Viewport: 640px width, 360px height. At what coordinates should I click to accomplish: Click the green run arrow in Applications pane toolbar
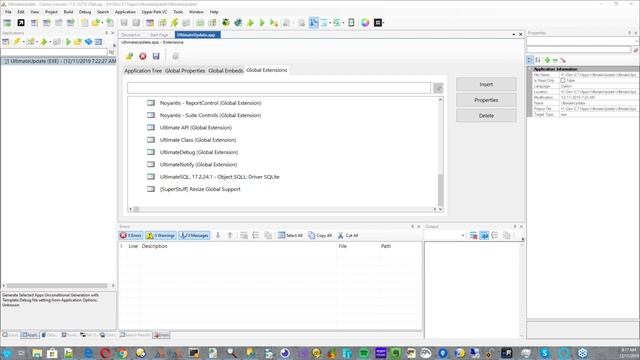pyautogui.click(x=68, y=42)
